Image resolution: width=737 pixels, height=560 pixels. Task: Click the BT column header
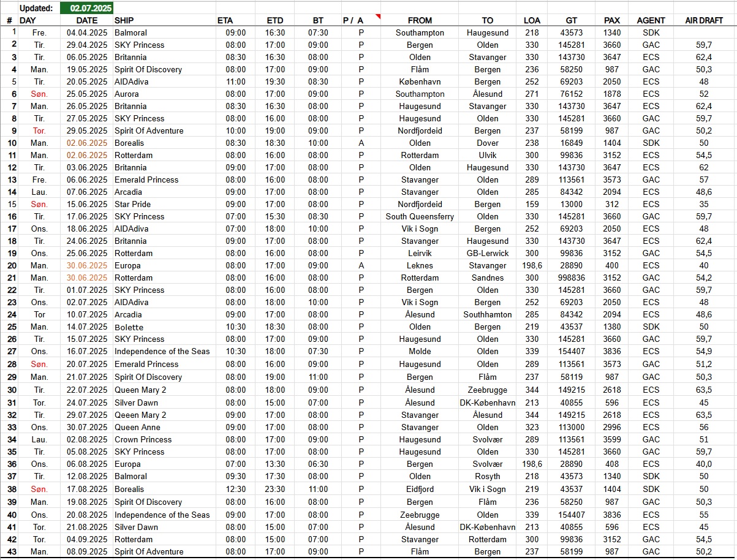coord(318,20)
